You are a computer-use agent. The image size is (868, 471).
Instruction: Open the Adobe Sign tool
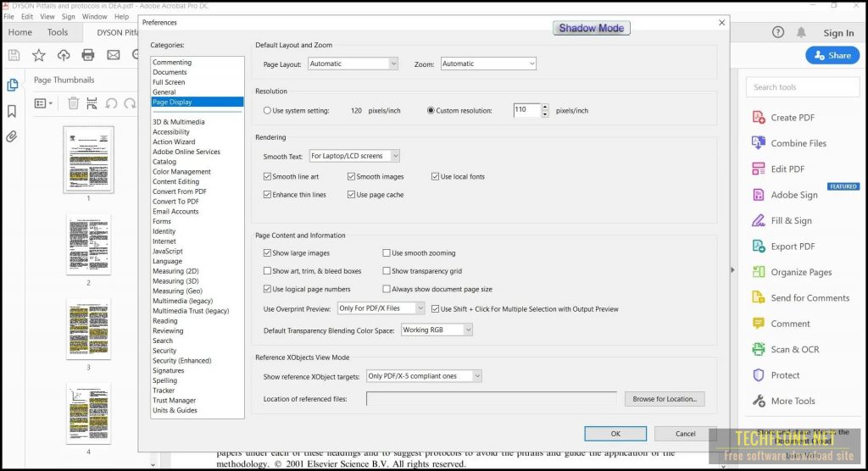click(x=784, y=195)
